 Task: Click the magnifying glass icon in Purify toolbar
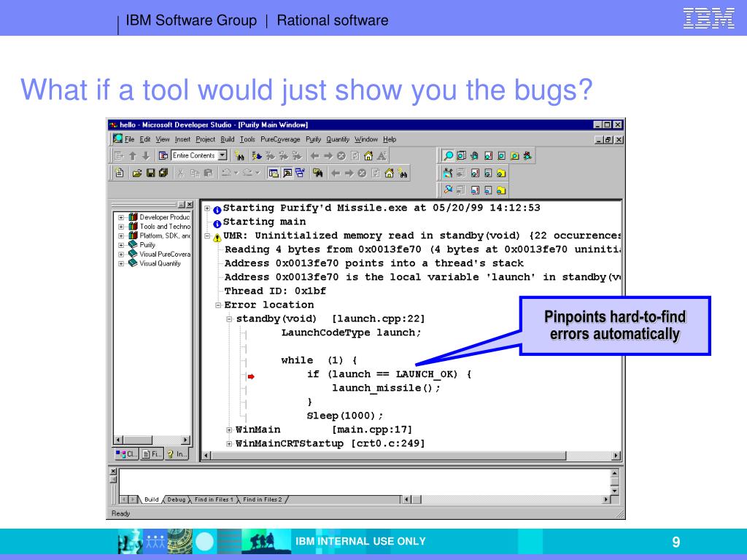click(449, 156)
